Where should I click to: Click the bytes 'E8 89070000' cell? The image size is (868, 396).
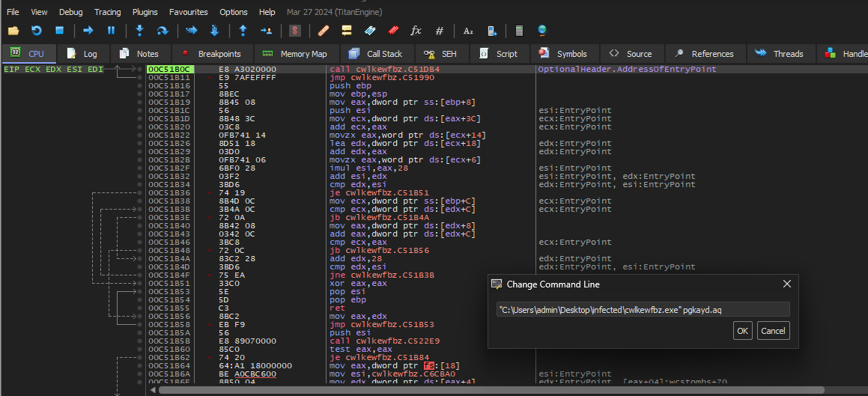click(247, 341)
